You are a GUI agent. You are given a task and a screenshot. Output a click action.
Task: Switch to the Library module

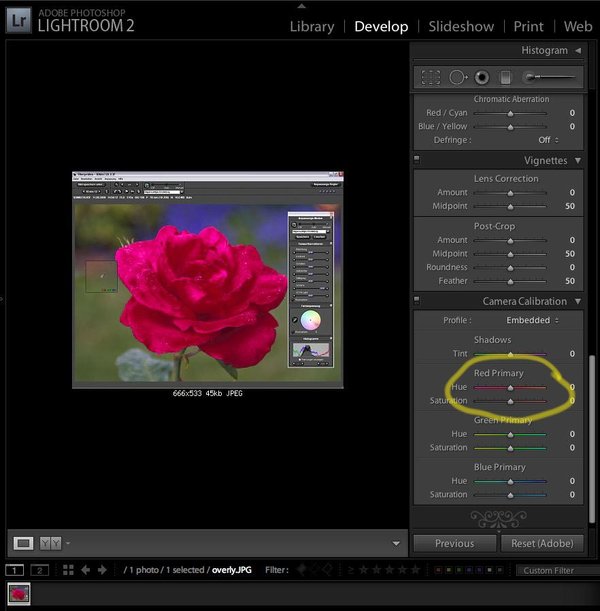tap(312, 26)
